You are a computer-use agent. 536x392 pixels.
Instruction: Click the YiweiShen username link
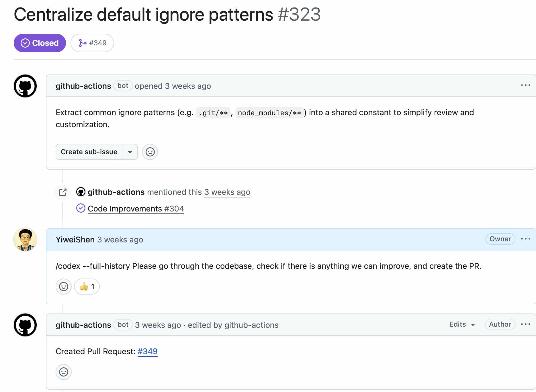(x=75, y=240)
